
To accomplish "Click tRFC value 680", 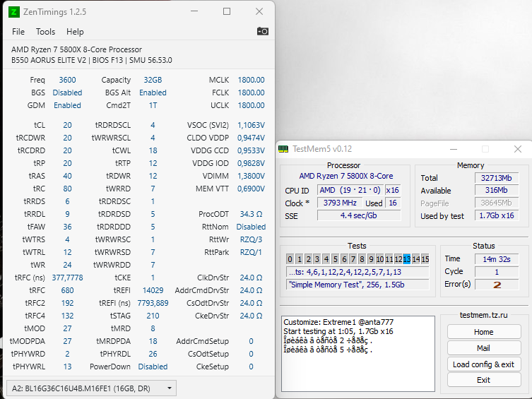I will 68,290.
